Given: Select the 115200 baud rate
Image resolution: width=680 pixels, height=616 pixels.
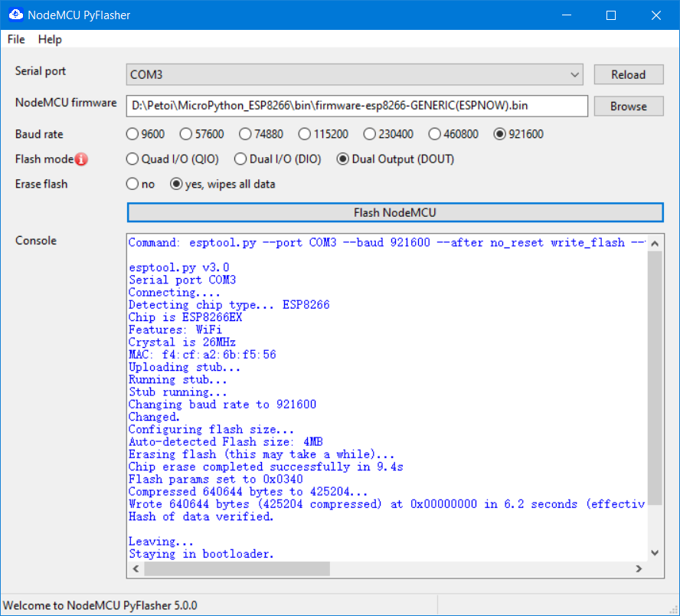Looking at the screenshot, I should (x=305, y=134).
